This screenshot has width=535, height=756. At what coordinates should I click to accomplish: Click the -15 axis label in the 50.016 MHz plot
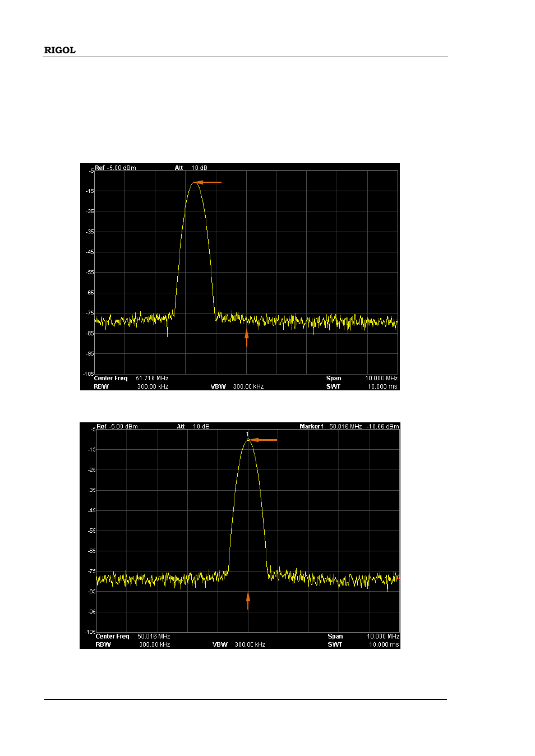(91, 450)
